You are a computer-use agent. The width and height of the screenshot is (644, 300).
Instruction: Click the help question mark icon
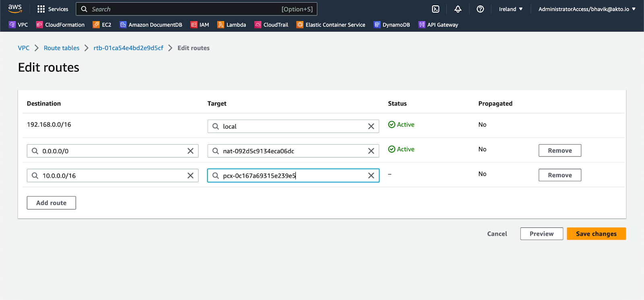pyautogui.click(x=480, y=9)
